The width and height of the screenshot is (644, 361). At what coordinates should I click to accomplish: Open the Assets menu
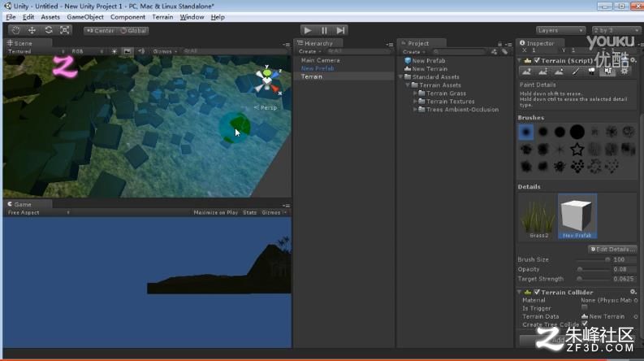(50, 17)
